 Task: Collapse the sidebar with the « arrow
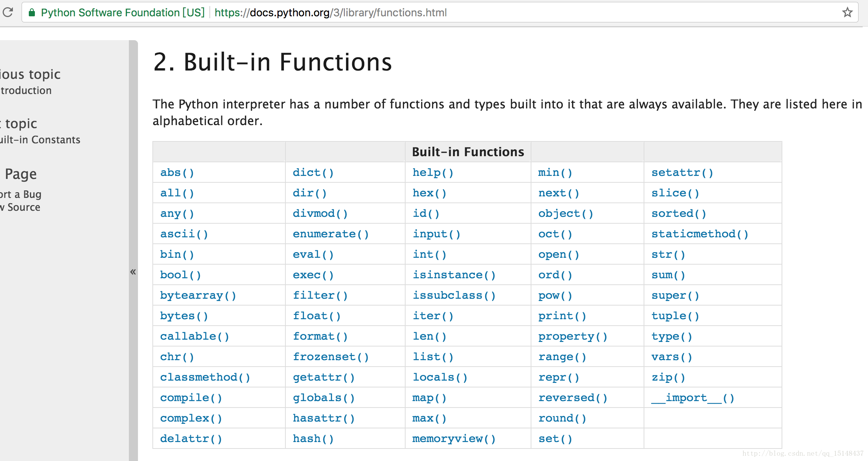(x=133, y=272)
